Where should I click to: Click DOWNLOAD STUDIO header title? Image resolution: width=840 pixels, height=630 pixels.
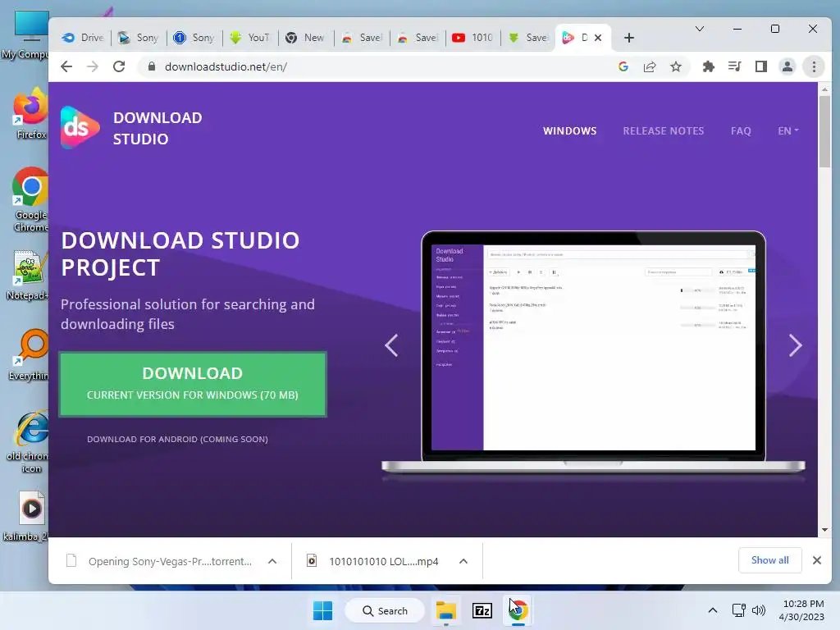click(157, 129)
